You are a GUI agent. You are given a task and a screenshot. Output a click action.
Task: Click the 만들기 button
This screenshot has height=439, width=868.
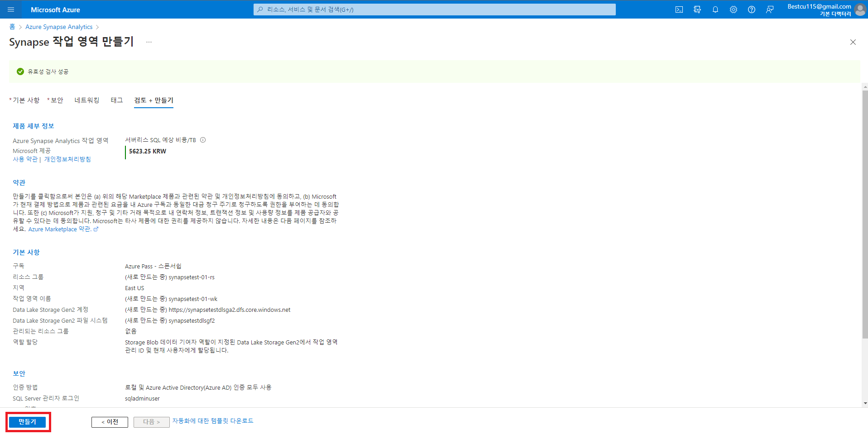coord(27,422)
